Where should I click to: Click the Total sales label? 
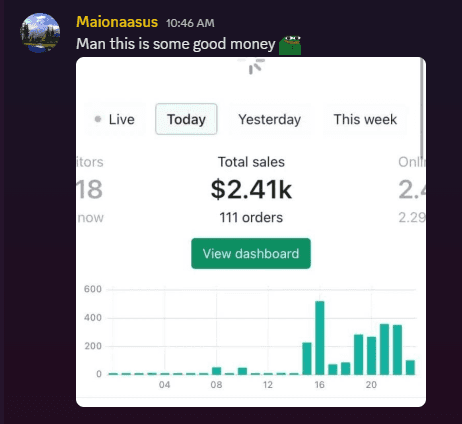[x=251, y=162]
